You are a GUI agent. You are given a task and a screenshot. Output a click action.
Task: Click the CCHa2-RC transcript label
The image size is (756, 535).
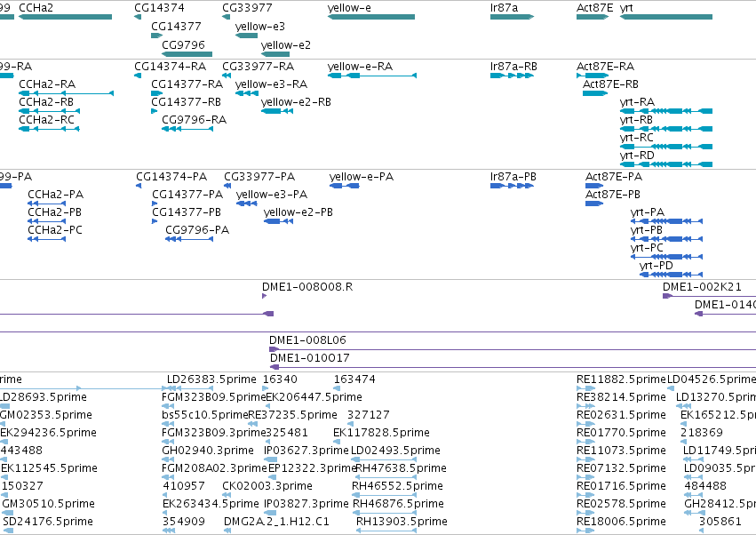(x=46, y=120)
